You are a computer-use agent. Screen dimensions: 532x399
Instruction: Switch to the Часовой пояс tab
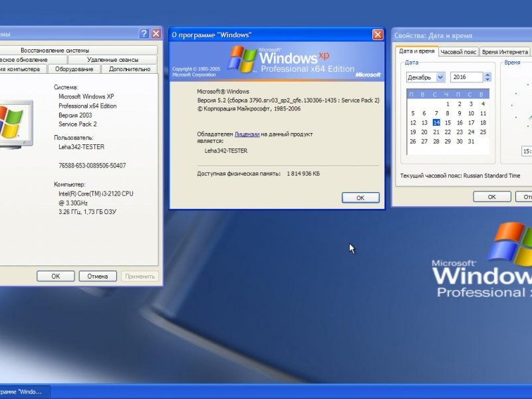[458, 52]
